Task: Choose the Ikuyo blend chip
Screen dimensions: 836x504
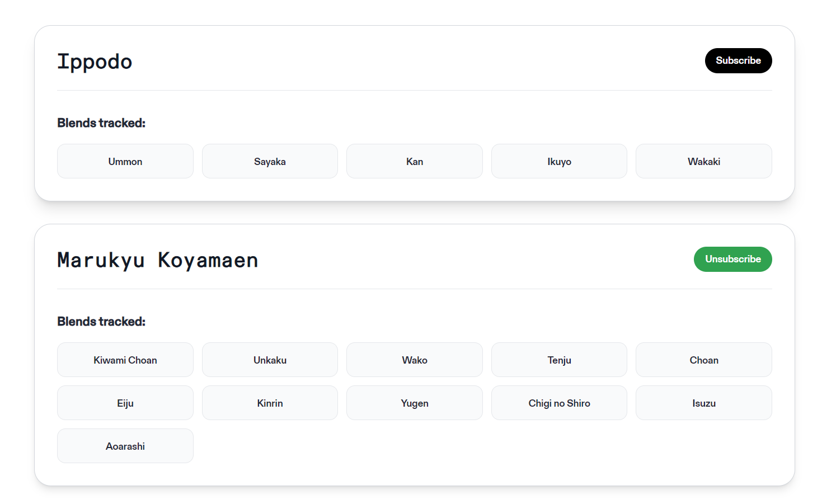Action: pyautogui.click(x=559, y=161)
